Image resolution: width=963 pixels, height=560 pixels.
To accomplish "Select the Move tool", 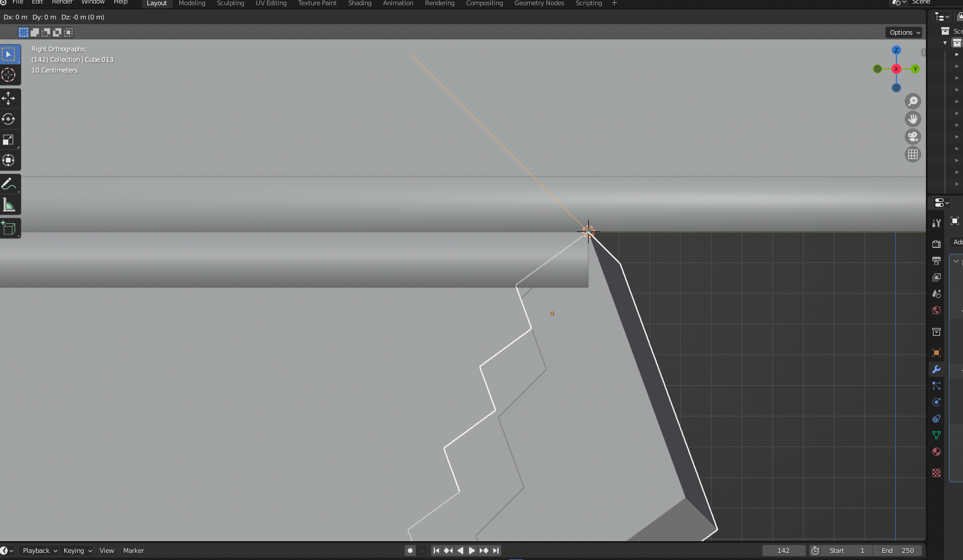I will tap(9, 98).
